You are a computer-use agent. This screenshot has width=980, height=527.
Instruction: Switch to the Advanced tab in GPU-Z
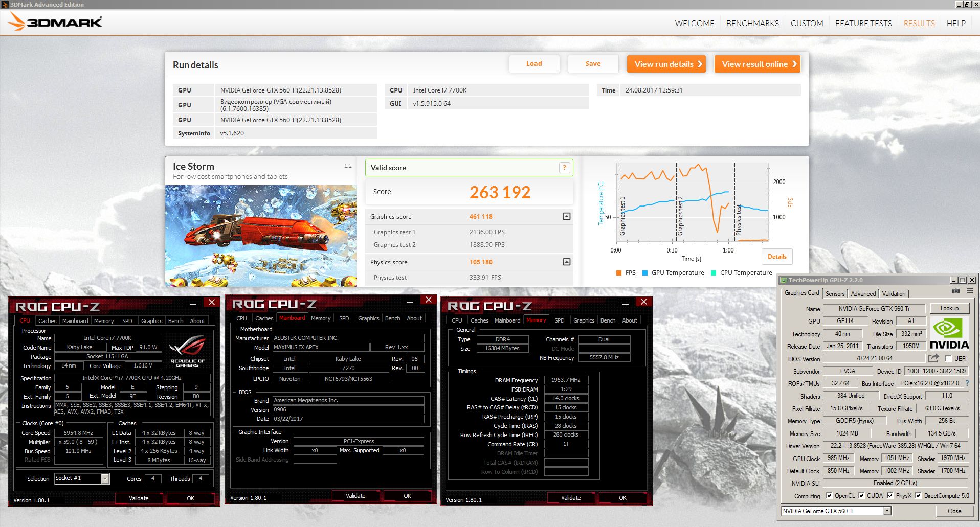click(x=863, y=293)
